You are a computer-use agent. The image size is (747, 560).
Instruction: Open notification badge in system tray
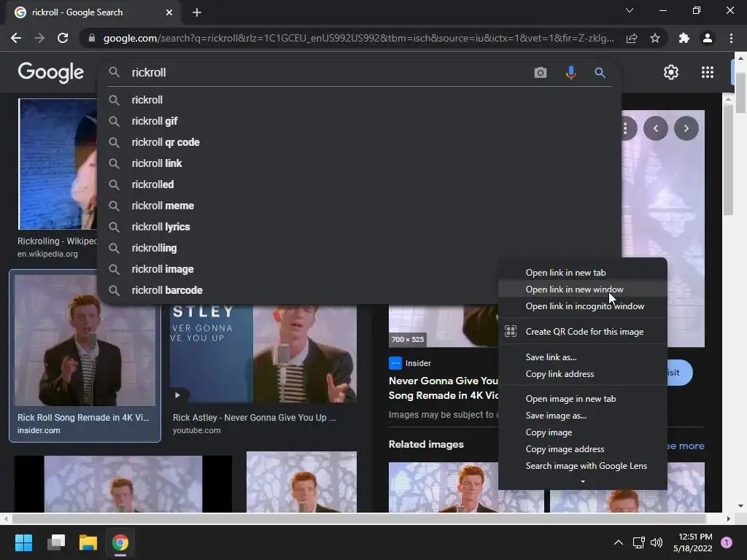click(727, 542)
